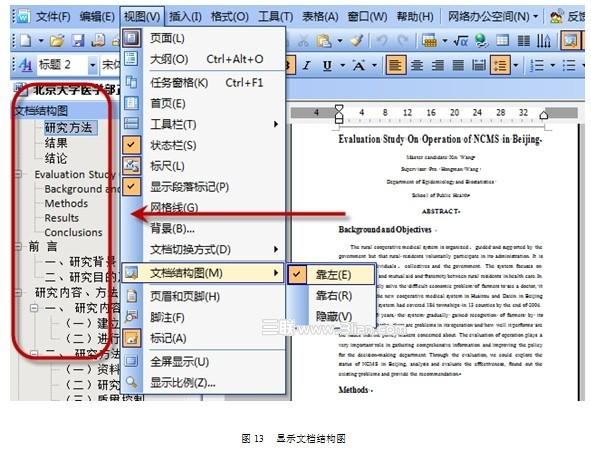Open New document dropdown arrow
The height and width of the screenshot is (452, 591).
pyautogui.click(x=41, y=41)
